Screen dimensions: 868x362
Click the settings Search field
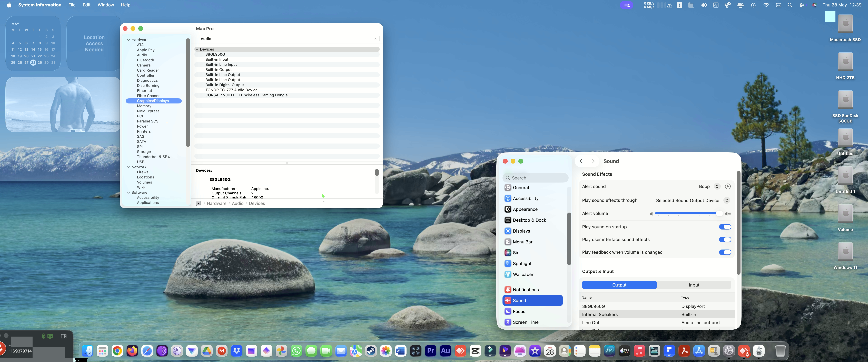(535, 178)
